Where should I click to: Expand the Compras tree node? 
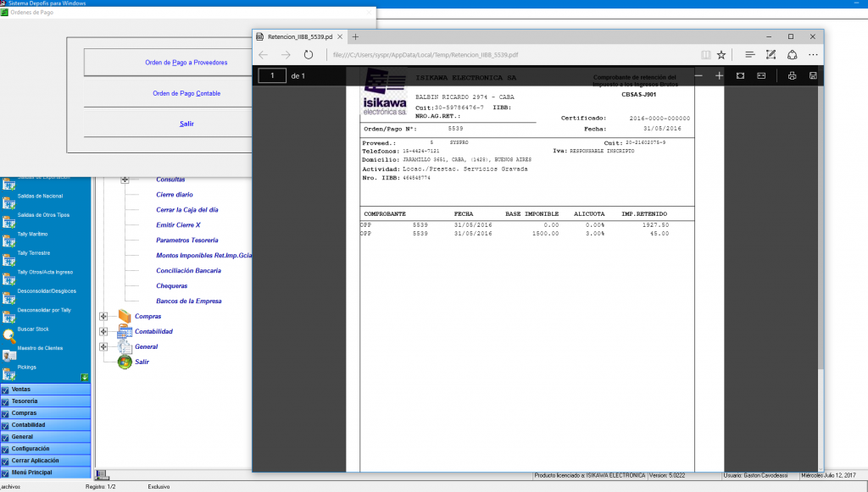pos(103,317)
